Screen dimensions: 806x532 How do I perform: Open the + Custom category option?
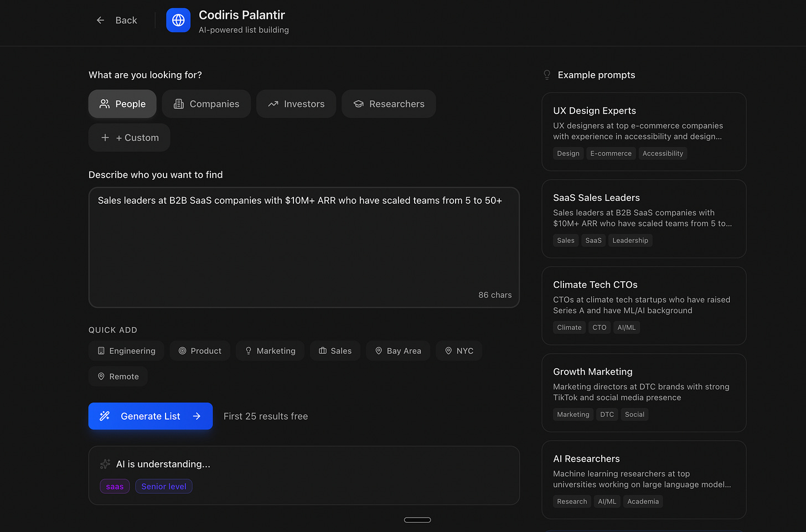(x=130, y=138)
